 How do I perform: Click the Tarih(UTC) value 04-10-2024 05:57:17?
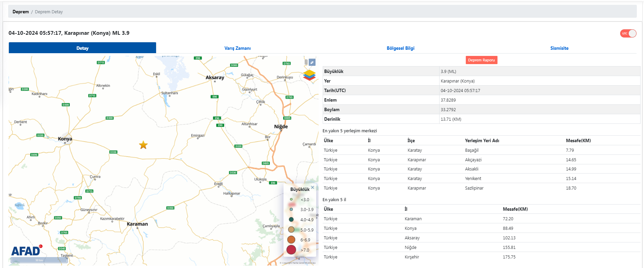tap(460, 90)
